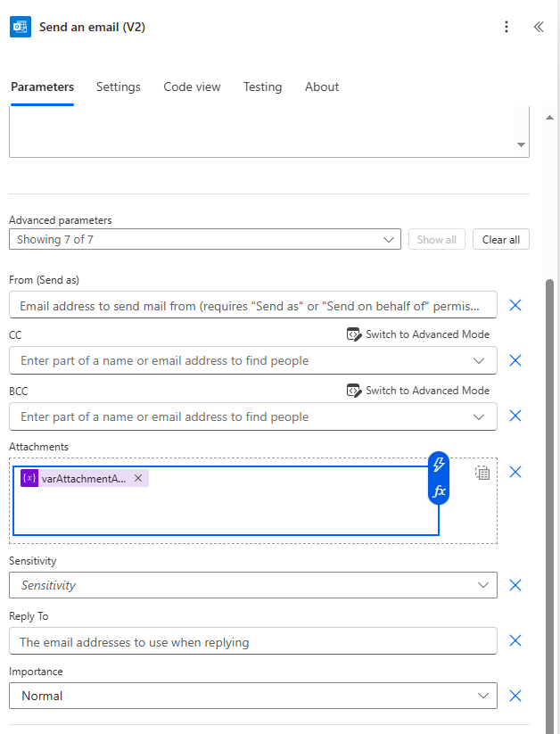Remove the Sensitivity field via X icon
560x734 pixels.
point(515,585)
